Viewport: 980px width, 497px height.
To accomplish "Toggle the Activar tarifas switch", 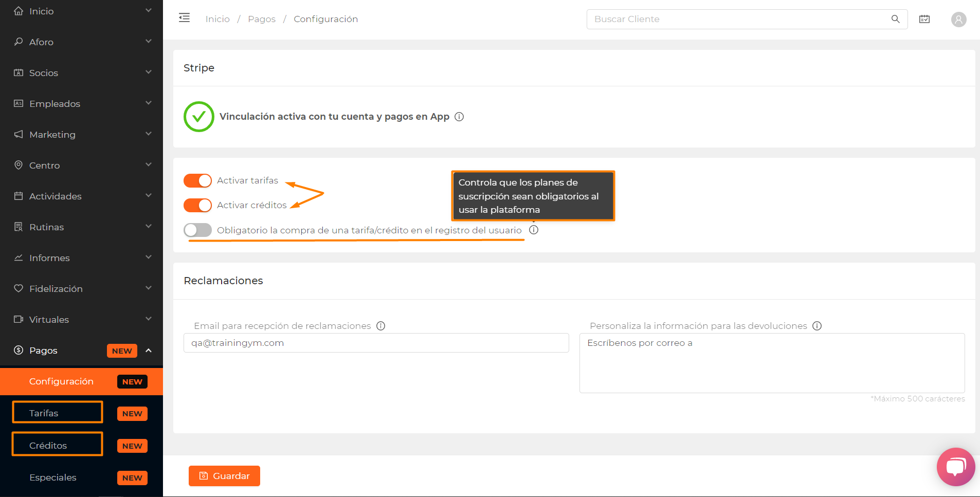I will [x=197, y=181].
